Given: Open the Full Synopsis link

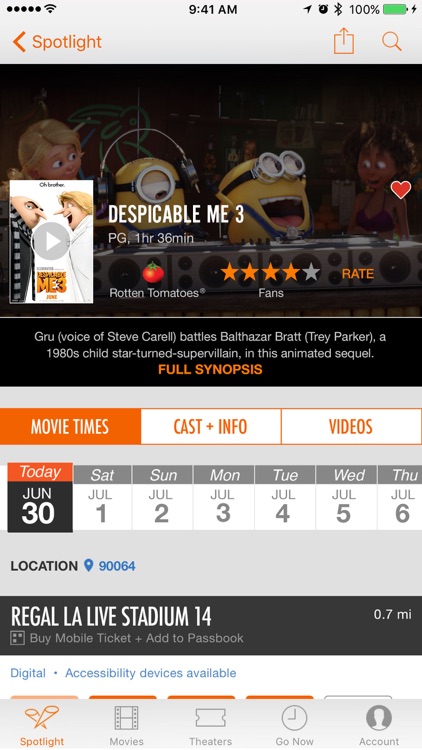Looking at the screenshot, I should [210, 369].
